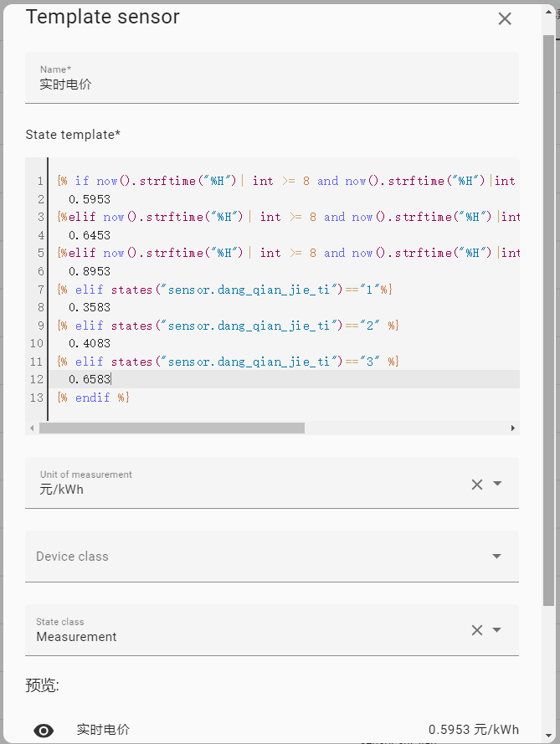Click the eye icon beside 实时电价 preview
This screenshot has width=560, height=744.
pyautogui.click(x=44, y=731)
